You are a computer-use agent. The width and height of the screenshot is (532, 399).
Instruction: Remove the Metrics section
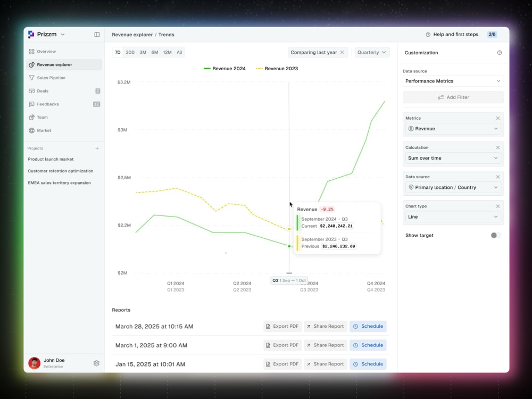coord(498,118)
